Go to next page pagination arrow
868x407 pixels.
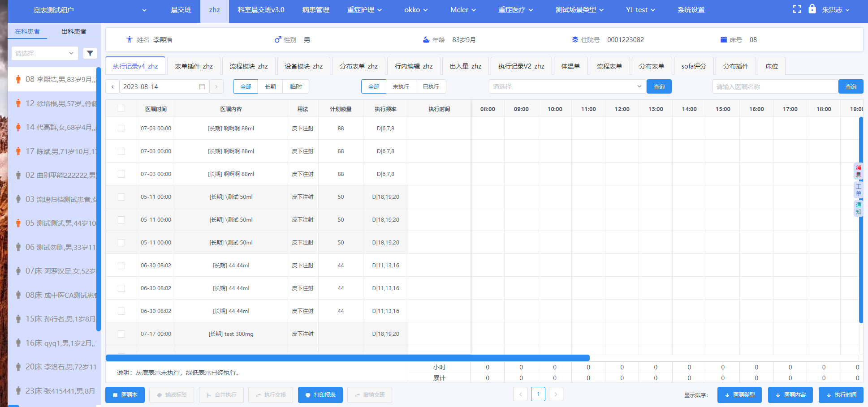pyautogui.click(x=556, y=394)
